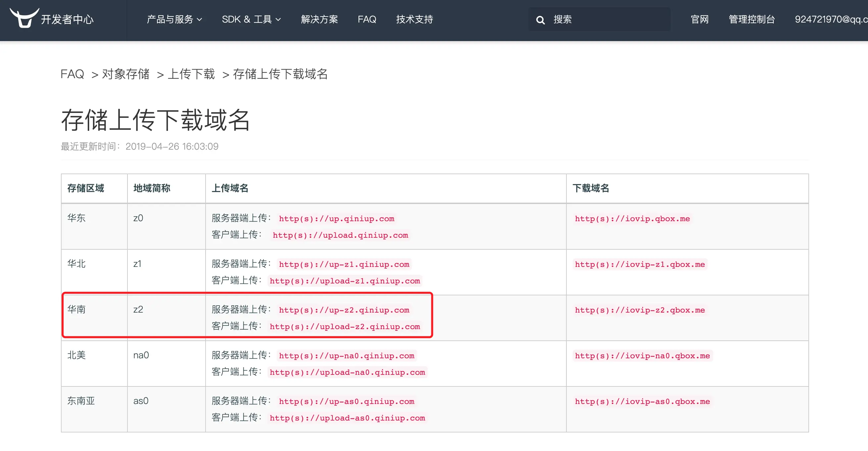Click the Qiniu bull logo icon
The height and width of the screenshot is (451, 868).
click(24, 18)
